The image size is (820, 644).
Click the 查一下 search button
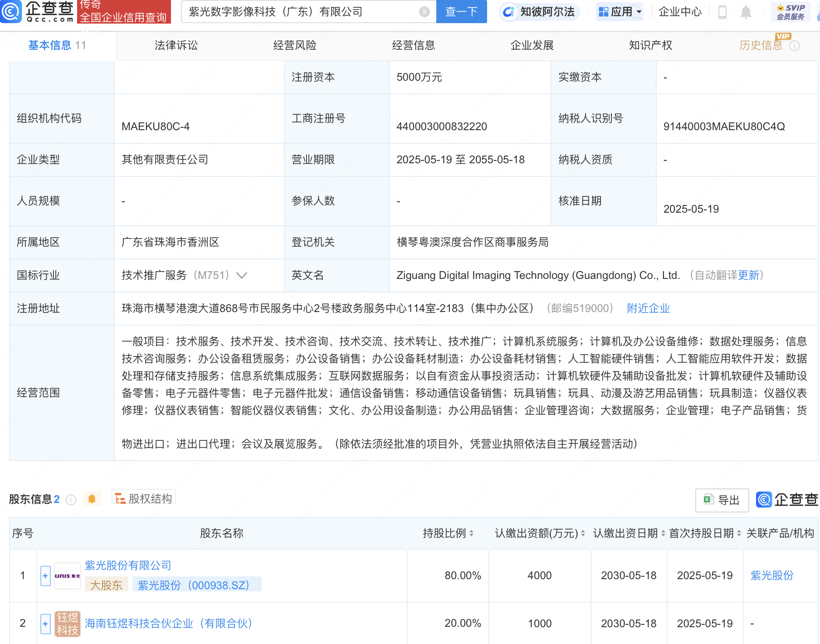coord(461,12)
